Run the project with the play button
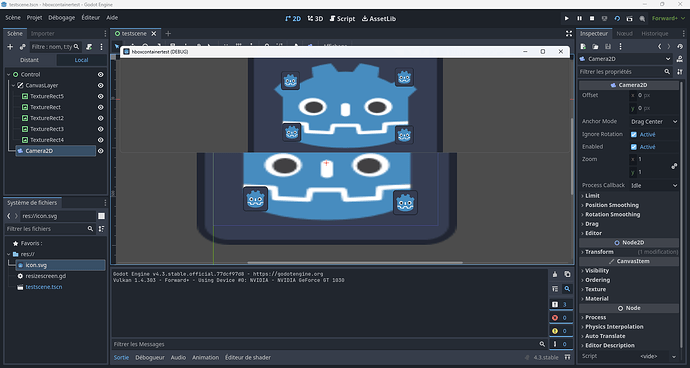This screenshot has width=690, height=368. [567, 18]
